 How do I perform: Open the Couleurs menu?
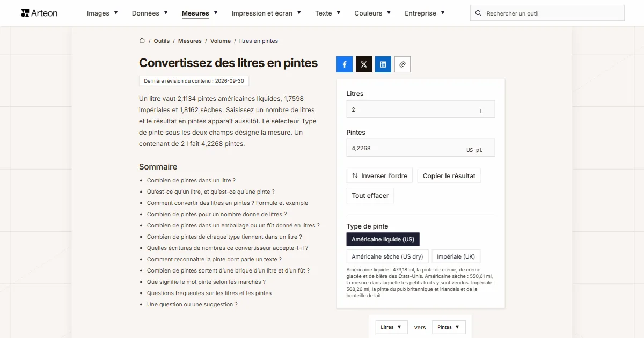click(372, 13)
